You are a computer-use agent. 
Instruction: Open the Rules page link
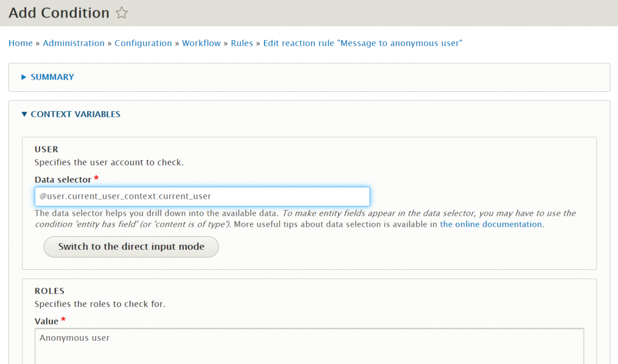pos(242,43)
